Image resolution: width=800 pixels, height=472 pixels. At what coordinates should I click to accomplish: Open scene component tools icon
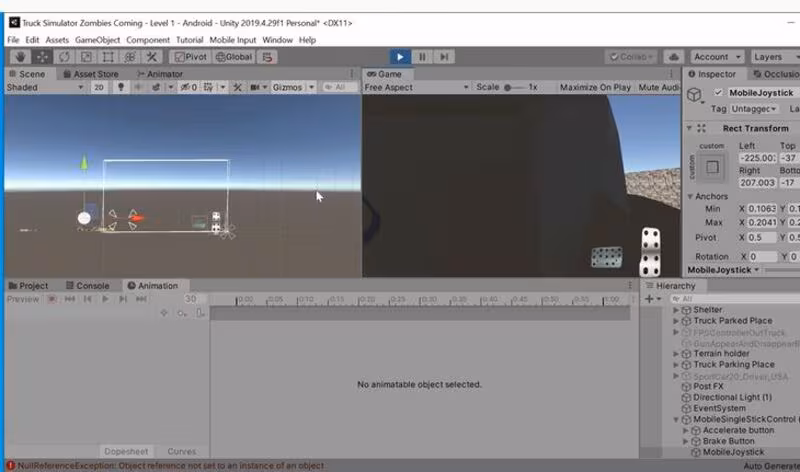237,87
